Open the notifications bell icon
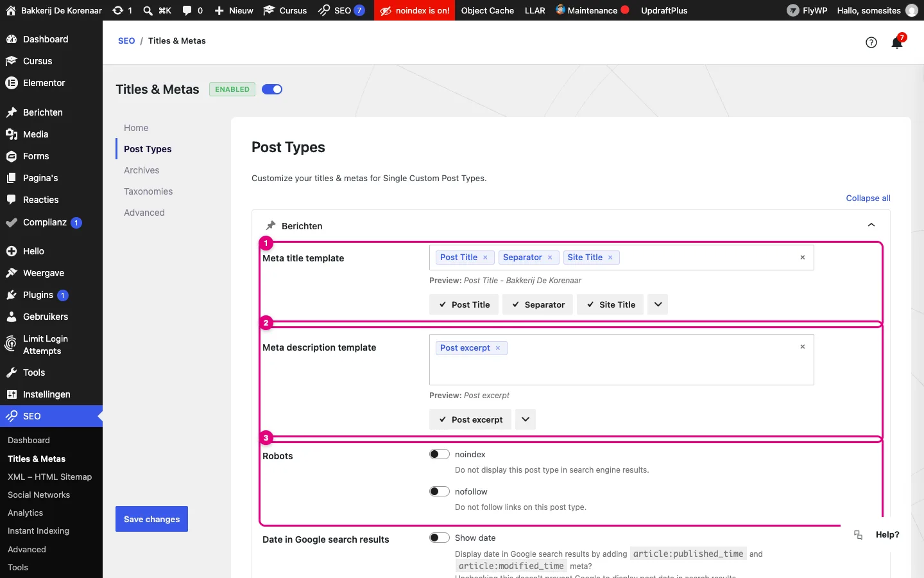924x578 pixels. (897, 42)
